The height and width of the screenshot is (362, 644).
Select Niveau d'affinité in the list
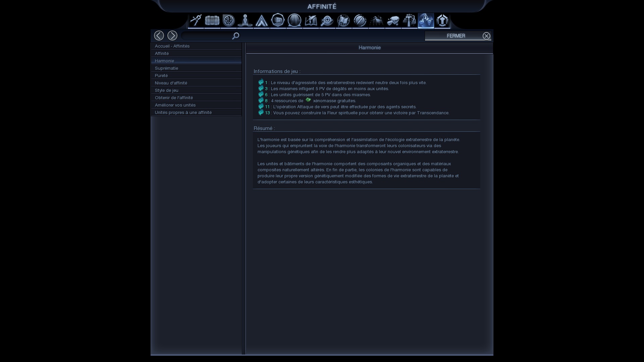[196, 83]
